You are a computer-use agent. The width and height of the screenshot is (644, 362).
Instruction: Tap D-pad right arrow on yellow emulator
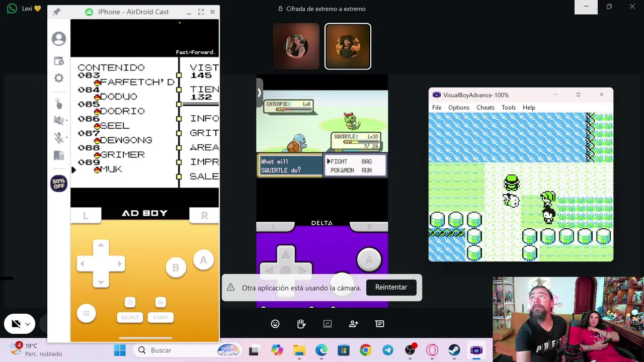click(119, 263)
